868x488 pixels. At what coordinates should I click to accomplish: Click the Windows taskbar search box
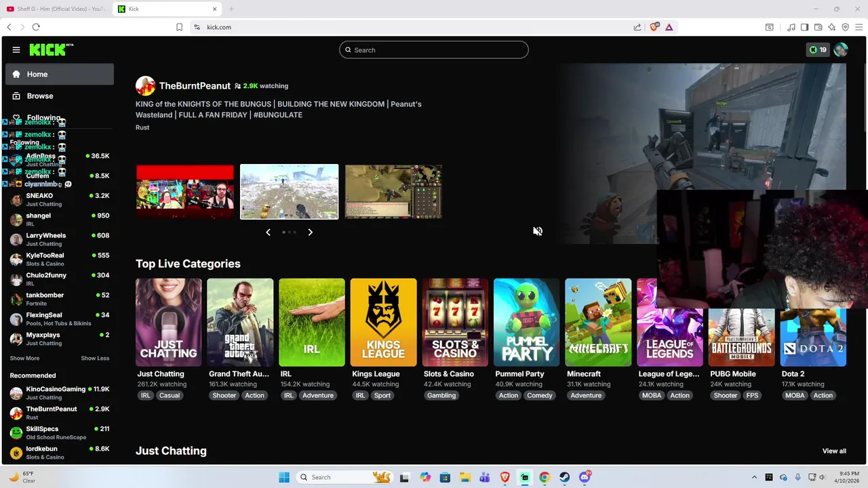344,477
